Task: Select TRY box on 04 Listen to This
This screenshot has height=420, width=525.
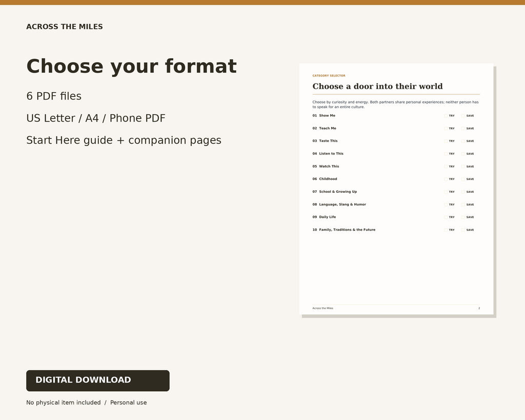Action: click(446, 154)
